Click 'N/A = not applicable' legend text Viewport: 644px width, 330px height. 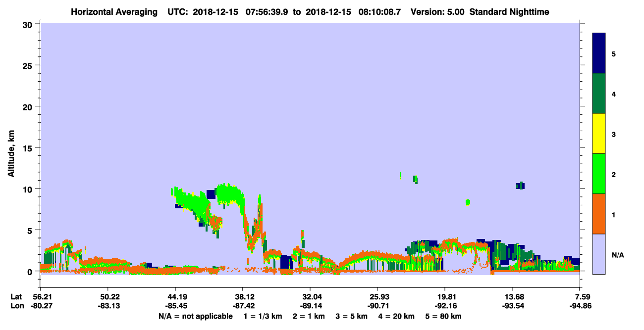pos(195,316)
